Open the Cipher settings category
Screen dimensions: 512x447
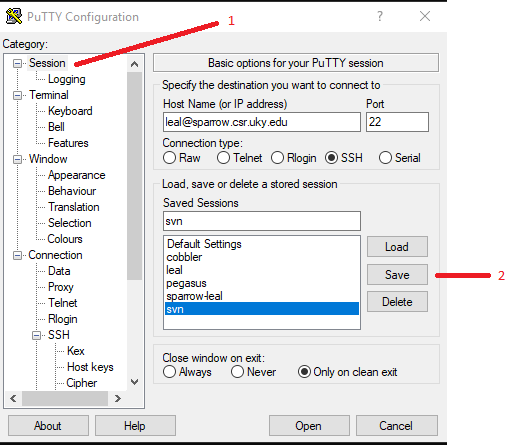point(82,383)
